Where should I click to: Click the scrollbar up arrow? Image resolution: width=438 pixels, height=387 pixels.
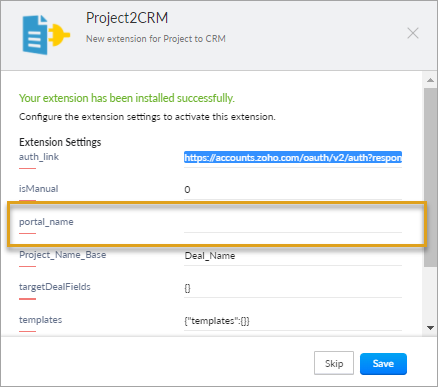(x=430, y=80)
